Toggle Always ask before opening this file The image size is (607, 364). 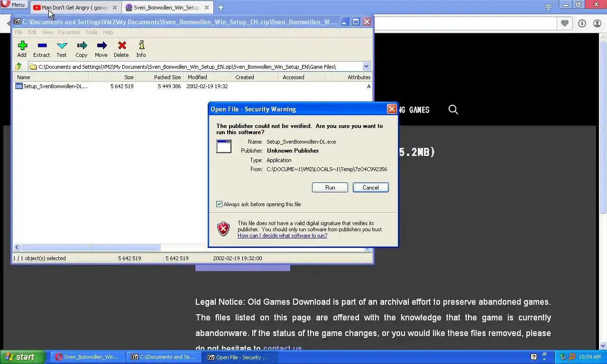point(219,204)
